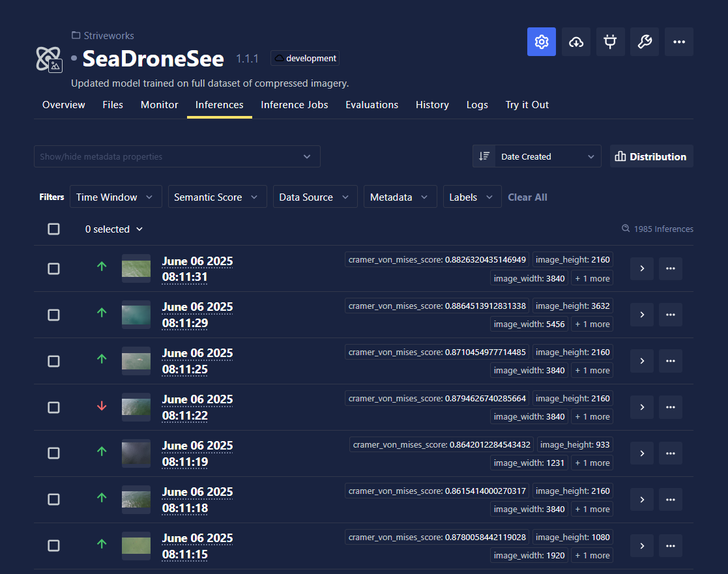The width and height of the screenshot is (728, 574).
Task: Click the Distribution button
Action: [x=651, y=156]
